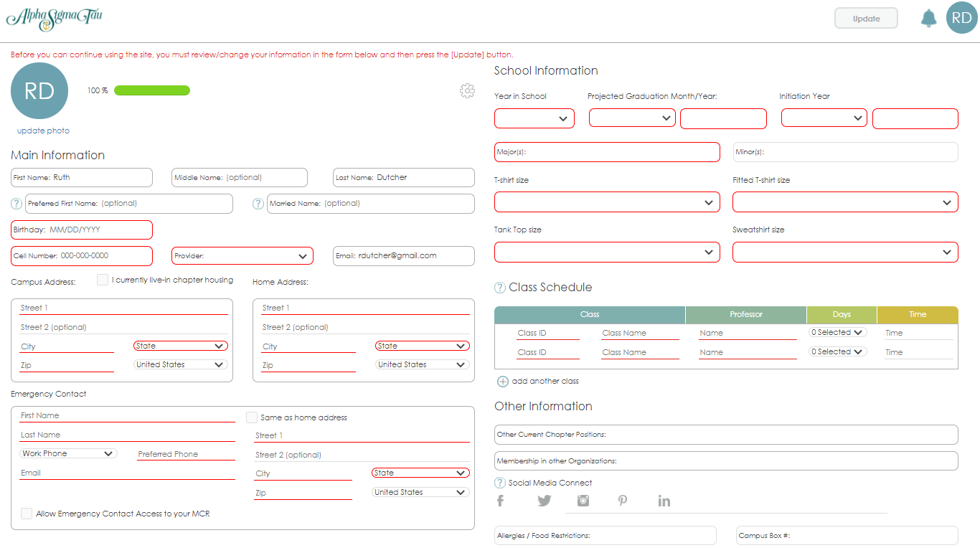
Task: Click the Home Address Zip field
Action: pyautogui.click(x=308, y=365)
